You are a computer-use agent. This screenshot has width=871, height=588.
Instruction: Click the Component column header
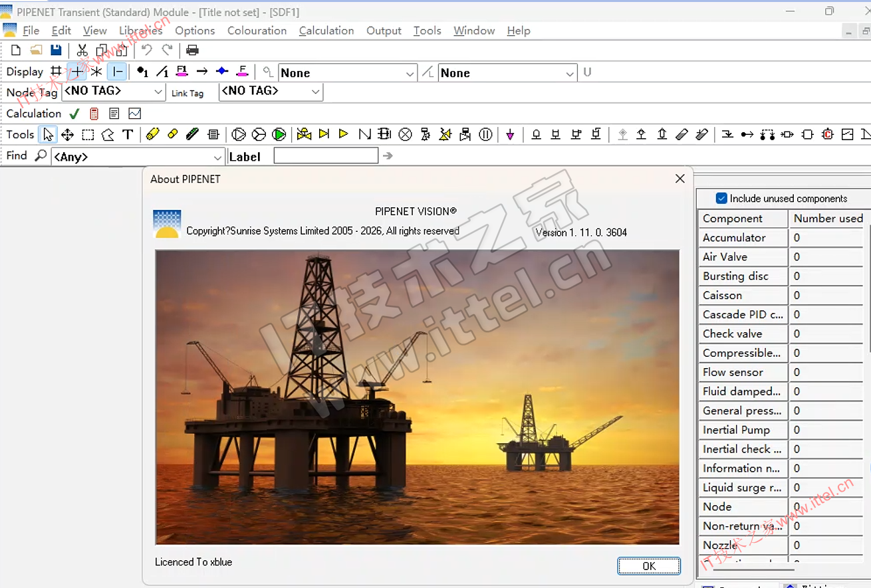[x=743, y=219]
